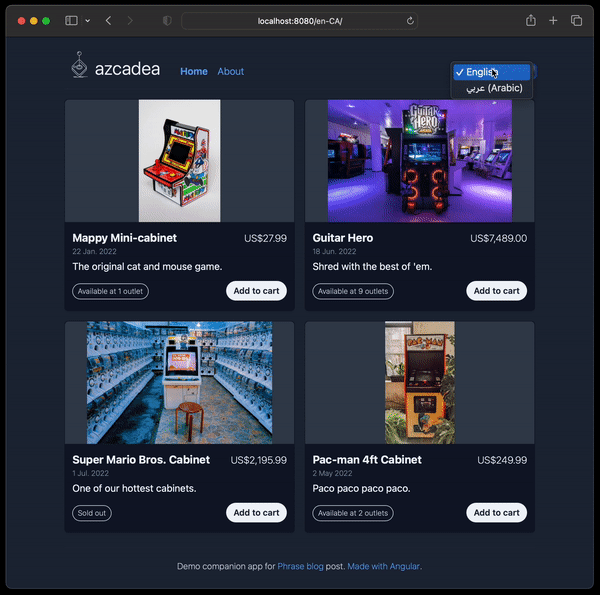The height and width of the screenshot is (595, 600).
Task: Add Super Mario Bros. Cabinet to cart
Action: [256, 512]
